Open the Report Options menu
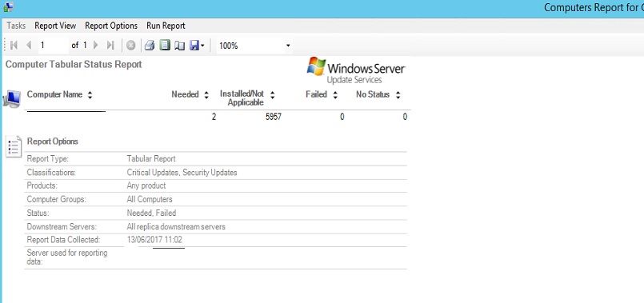644x303 pixels. (111, 26)
